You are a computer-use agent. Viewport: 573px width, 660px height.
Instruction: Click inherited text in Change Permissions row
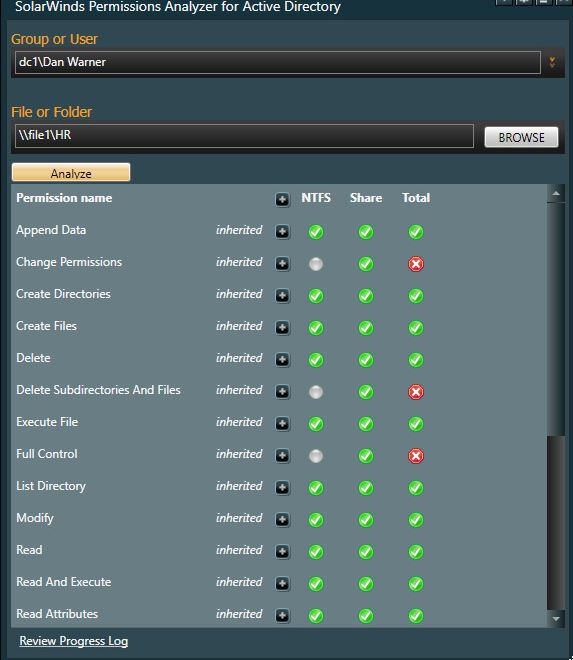[x=239, y=262]
